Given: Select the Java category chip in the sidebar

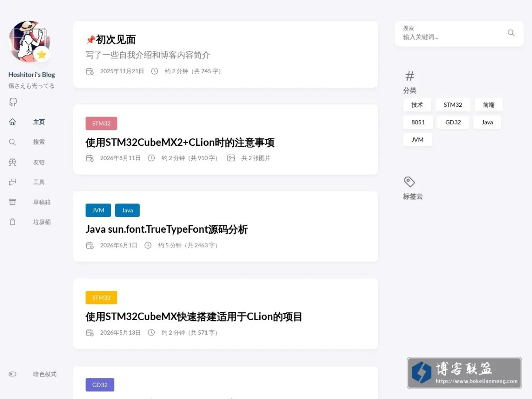Looking at the screenshot, I should coord(487,122).
